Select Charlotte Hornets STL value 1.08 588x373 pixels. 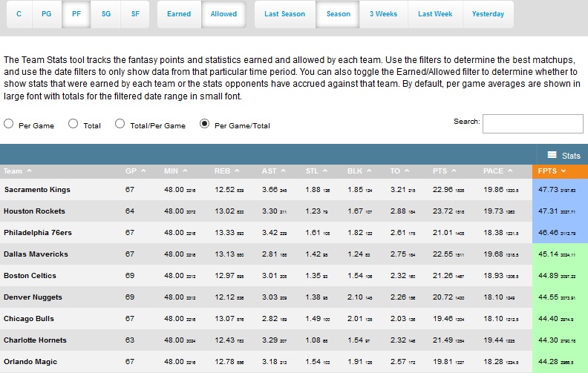313,340
